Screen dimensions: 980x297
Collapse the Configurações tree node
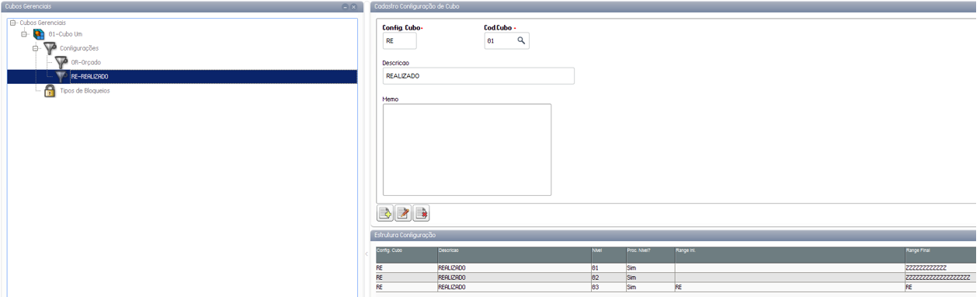coord(36,48)
